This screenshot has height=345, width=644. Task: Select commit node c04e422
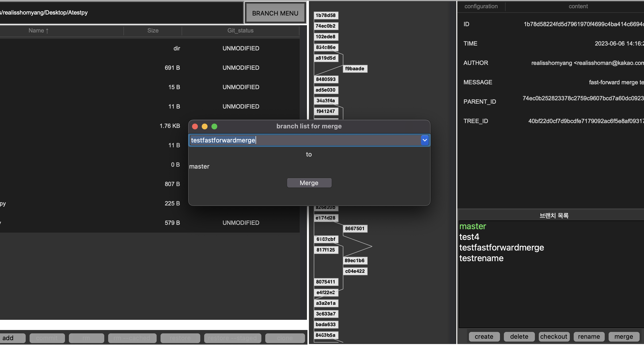coord(355,271)
